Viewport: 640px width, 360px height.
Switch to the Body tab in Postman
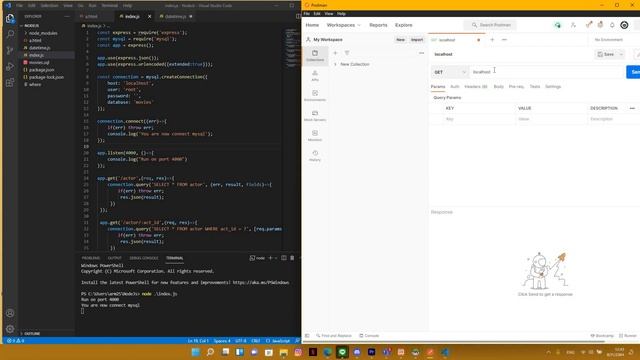point(499,87)
